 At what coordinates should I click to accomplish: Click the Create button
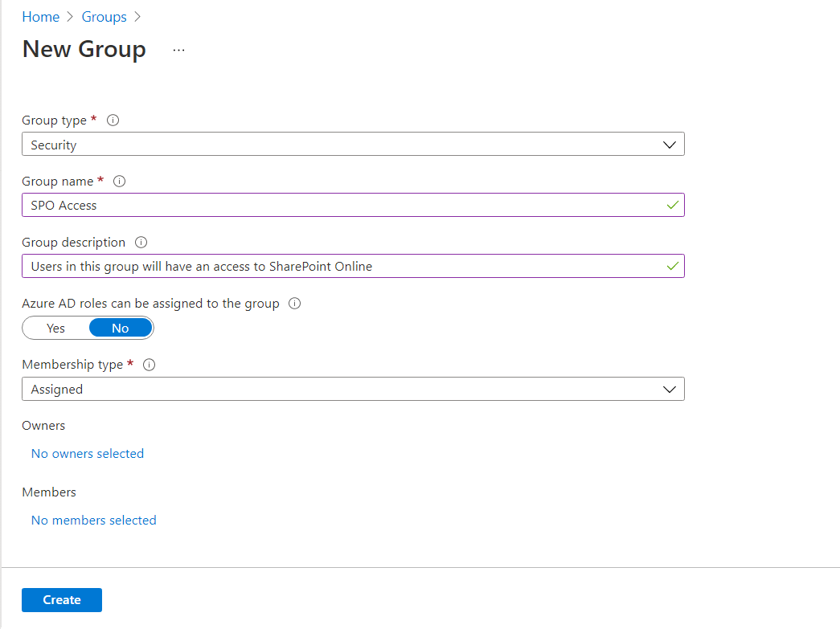(x=62, y=600)
